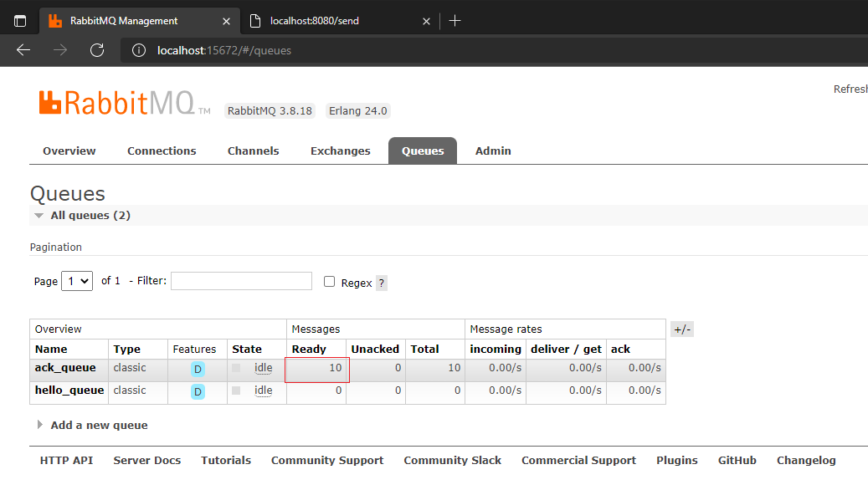Open the HTTP API link

[66, 461]
